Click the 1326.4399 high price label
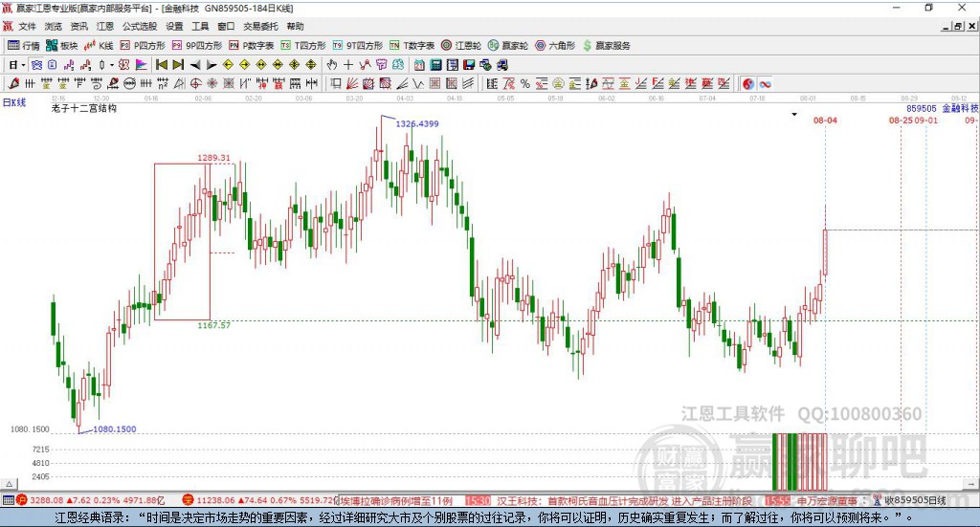The width and height of the screenshot is (980, 527). pyautogui.click(x=417, y=123)
